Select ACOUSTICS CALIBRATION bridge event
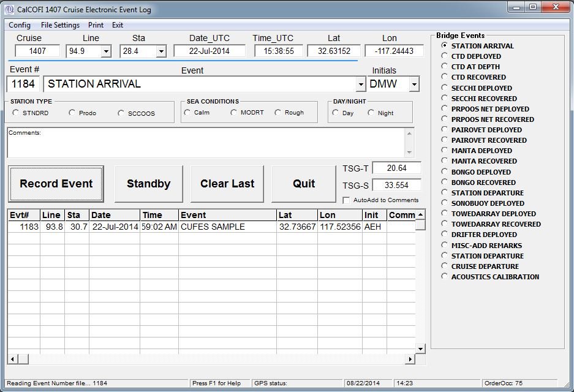Image resolution: width=574 pixels, height=392 pixels. 445,277
